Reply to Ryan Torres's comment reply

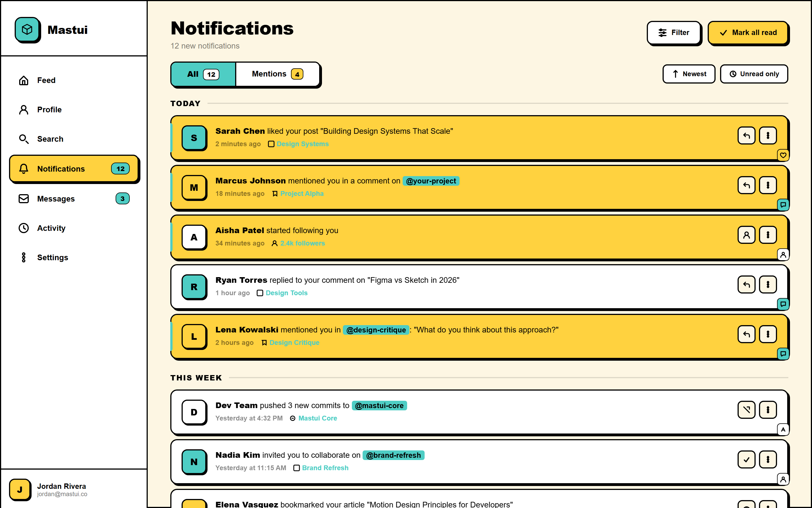(746, 284)
